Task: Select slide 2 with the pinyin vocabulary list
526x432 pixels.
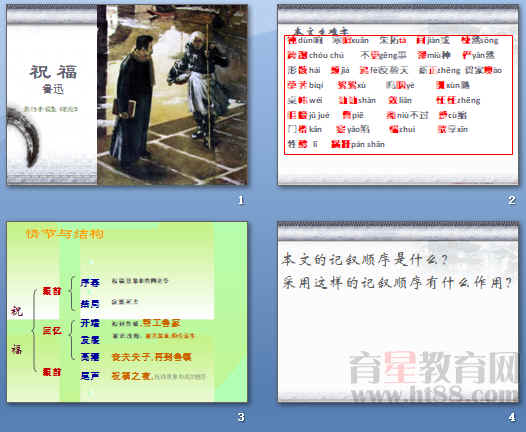Action: (x=398, y=95)
